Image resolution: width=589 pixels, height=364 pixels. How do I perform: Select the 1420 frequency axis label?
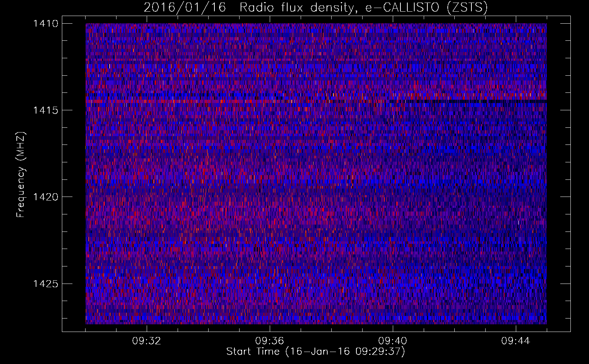click(46, 197)
